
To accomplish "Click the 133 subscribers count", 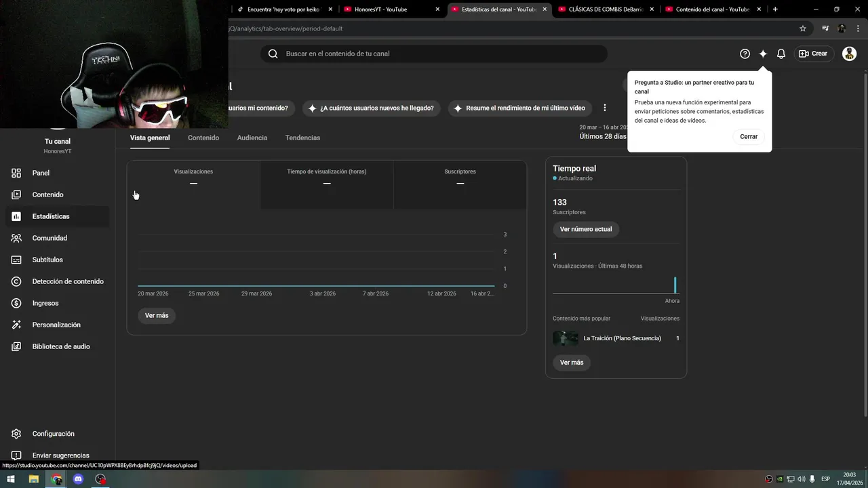I will point(559,202).
